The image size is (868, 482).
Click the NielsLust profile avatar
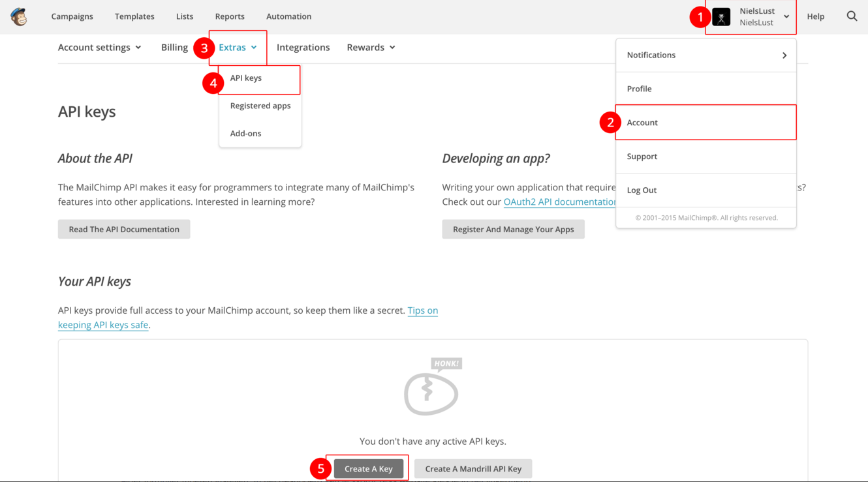pos(721,17)
